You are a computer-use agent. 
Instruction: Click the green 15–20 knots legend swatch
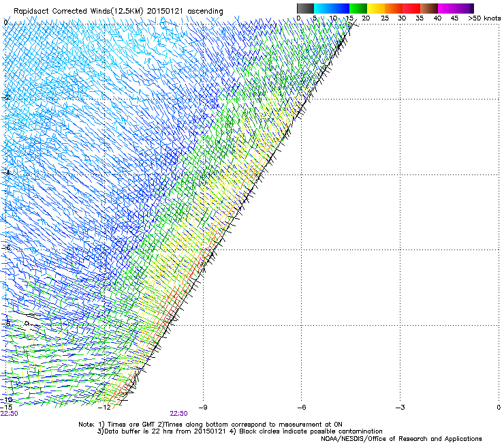[358, 8]
